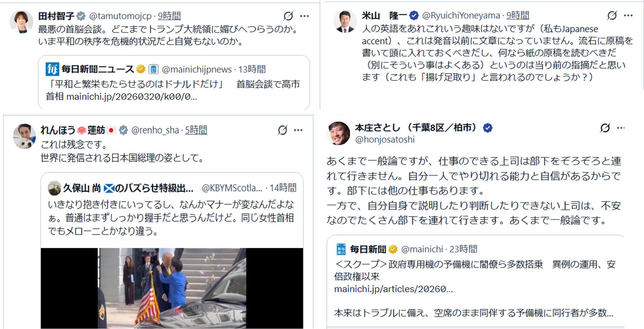Image resolution: width=644 pixels, height=329 pixels.
Task: Click Grok icon on 米山隆一's post
Action: (612, 15)
